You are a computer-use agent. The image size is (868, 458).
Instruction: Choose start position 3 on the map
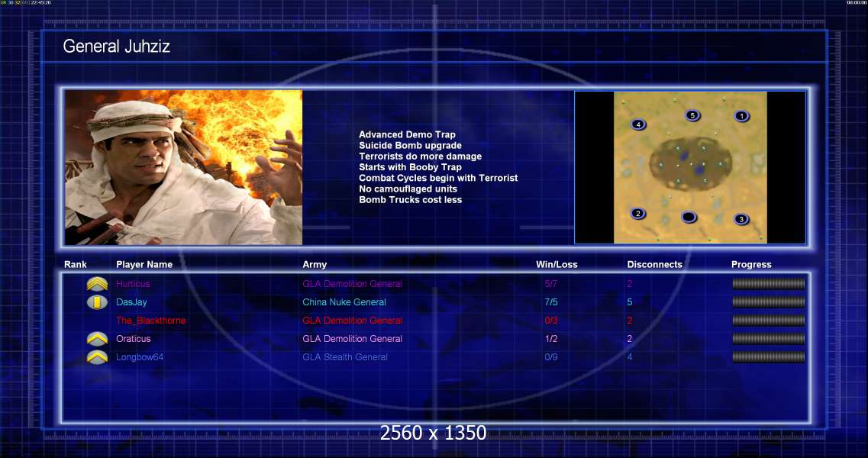741,219
